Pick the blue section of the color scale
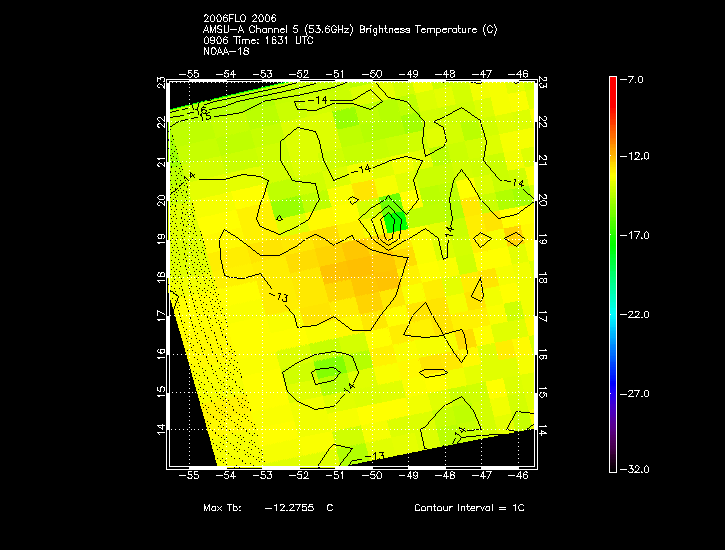Screen dimensions: 725x550 point(613,385)
